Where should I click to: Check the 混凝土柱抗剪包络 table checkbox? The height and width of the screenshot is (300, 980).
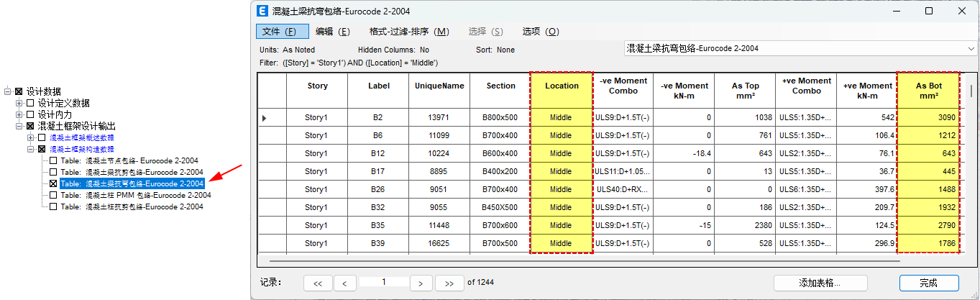[x=53, y=206]
